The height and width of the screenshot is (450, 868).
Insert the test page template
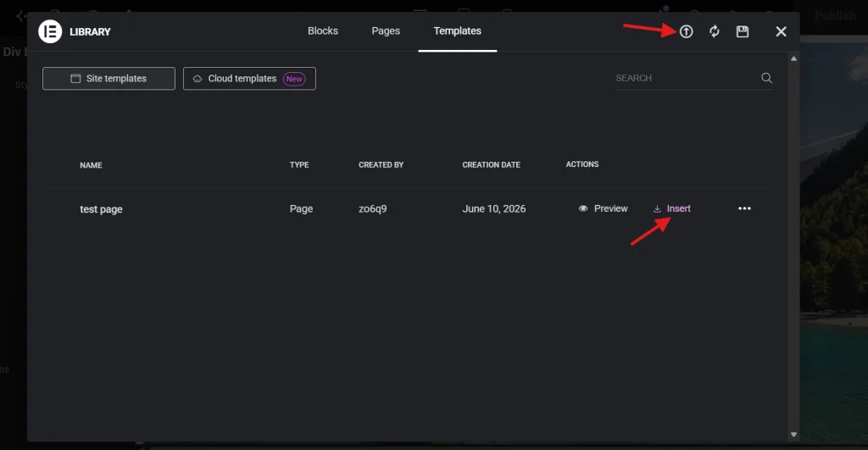click(x=671, y=208)
